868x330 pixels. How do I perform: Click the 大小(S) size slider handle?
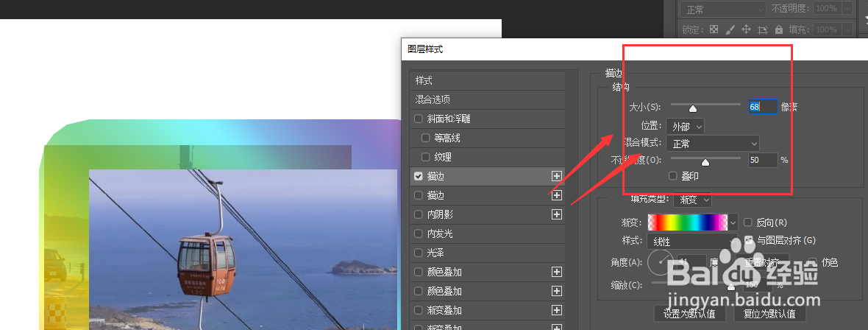[692, 108]
